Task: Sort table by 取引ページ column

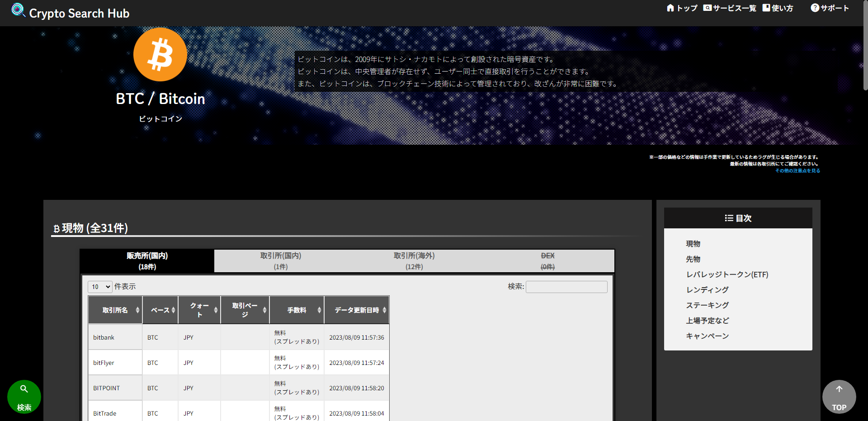Action: pos(245,310)
